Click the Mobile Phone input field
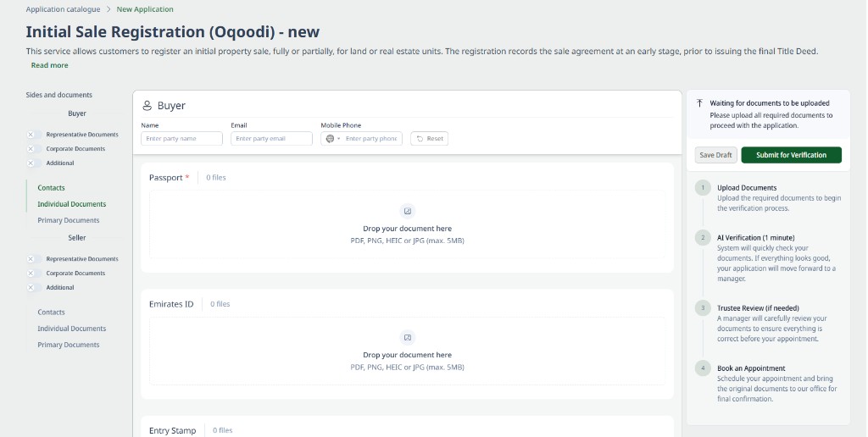The image size is (868, 437). 361,139
